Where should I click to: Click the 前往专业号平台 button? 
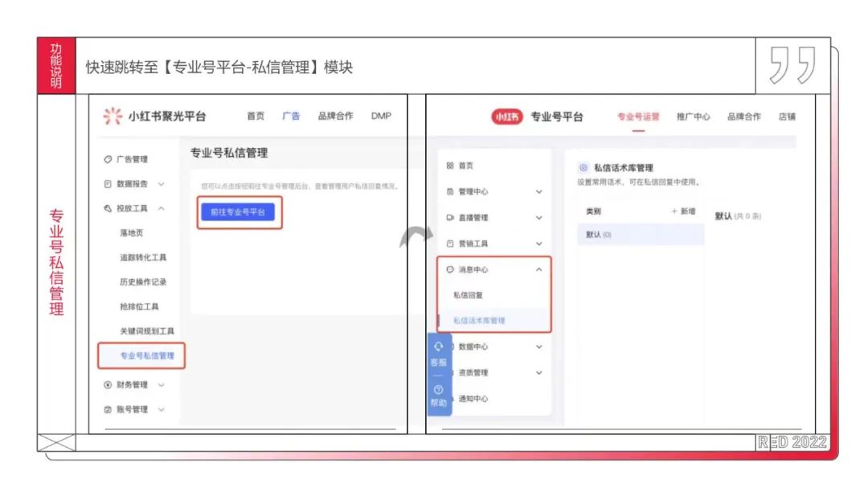coord(238,212)
